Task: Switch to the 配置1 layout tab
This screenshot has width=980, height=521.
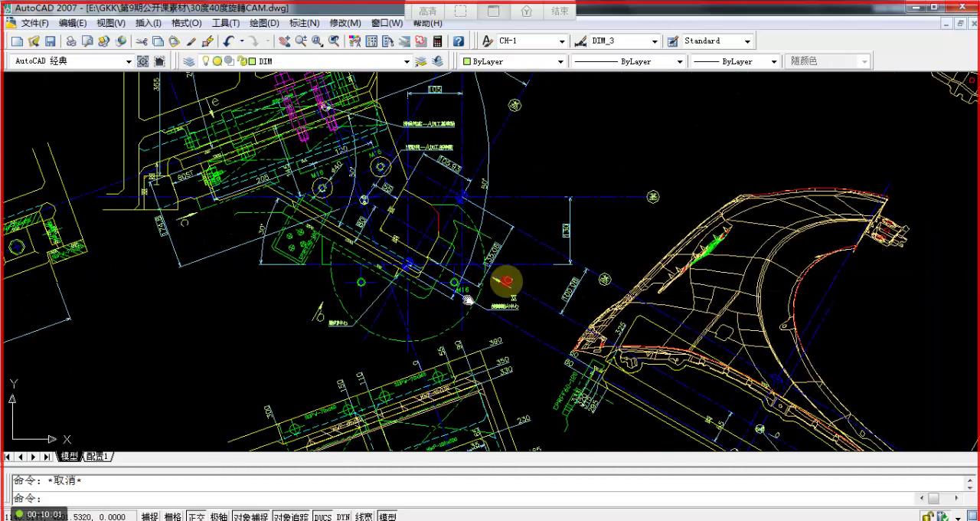Action: click(x=97, y=457)
